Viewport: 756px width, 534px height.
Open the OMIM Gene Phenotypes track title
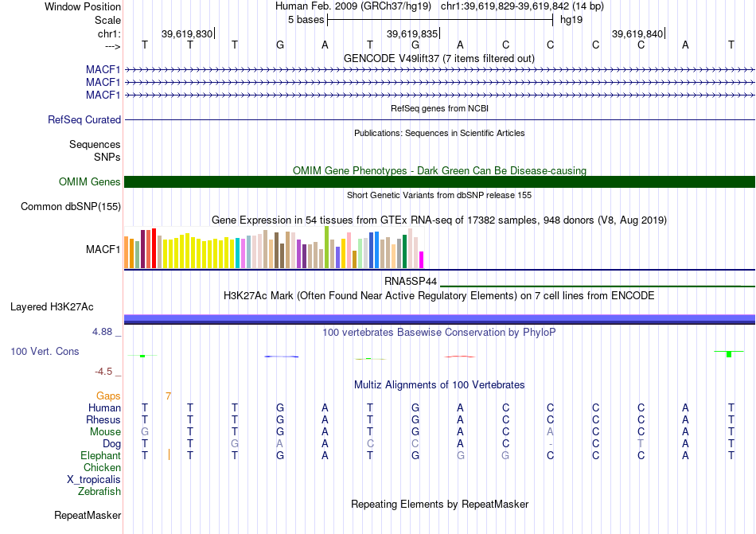coord(440,170)
